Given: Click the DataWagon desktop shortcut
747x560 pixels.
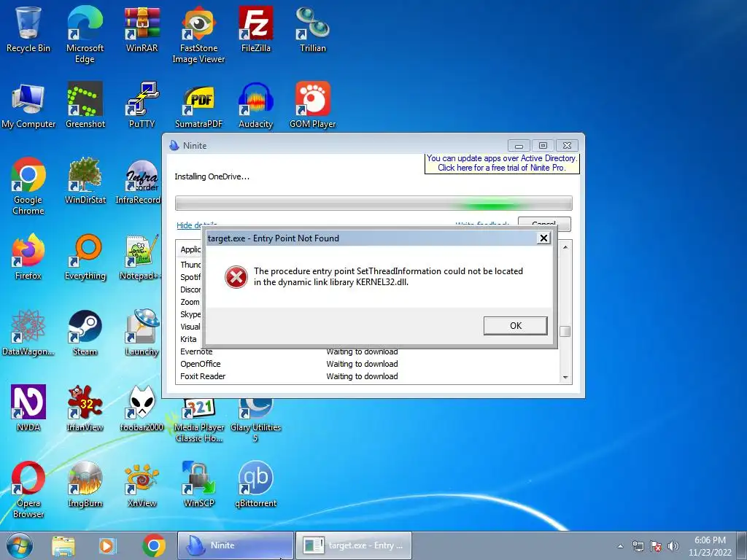Looking at the screenshot, I should pyautogui.click(x=28, y=333).
